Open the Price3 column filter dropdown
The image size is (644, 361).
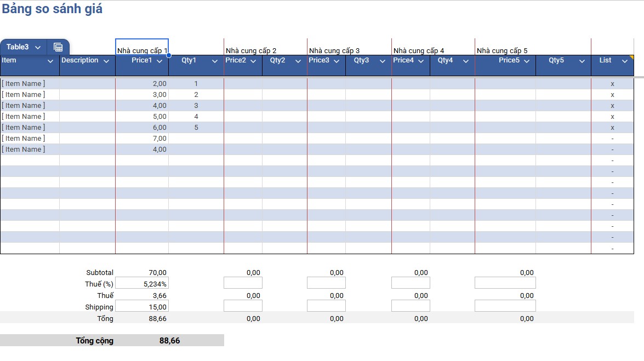coord(337,61)
